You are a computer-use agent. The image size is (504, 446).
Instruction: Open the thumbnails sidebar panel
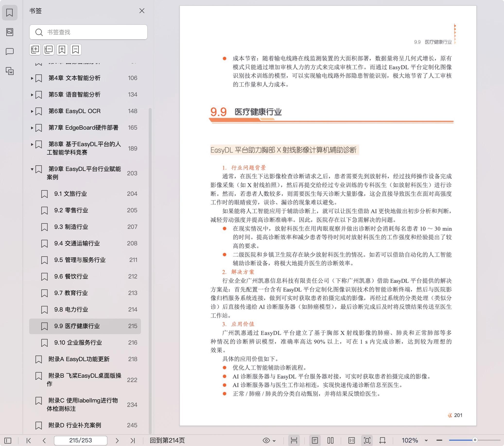point(10,32)
